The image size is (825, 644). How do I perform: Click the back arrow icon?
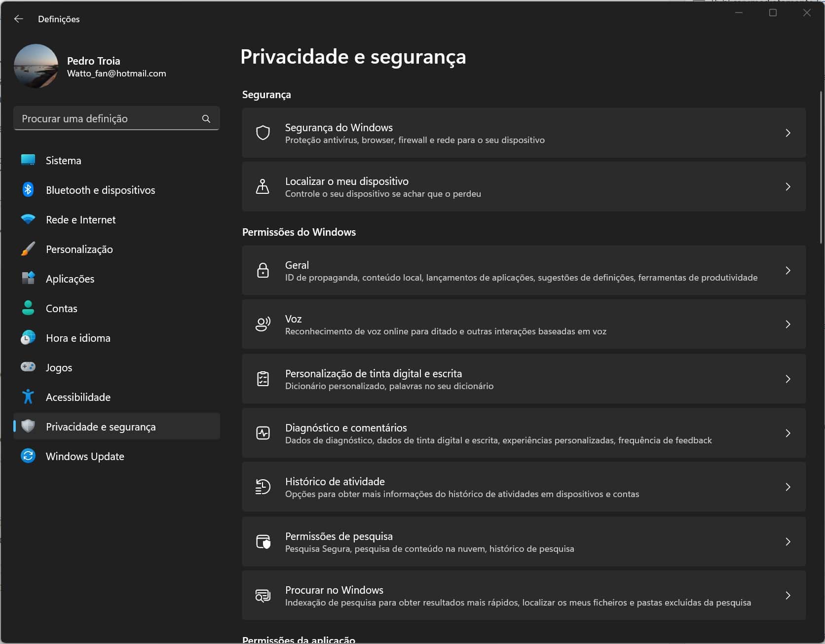tap(19, 19)
